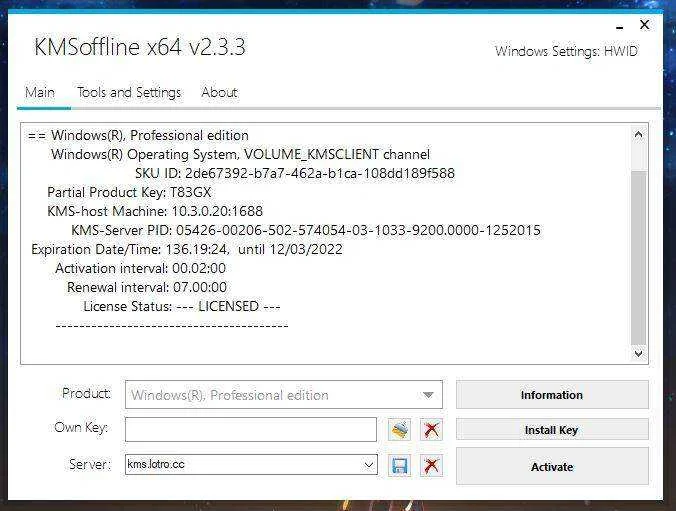Click the Activate button

pyautogui.click(x=552, y=467)
